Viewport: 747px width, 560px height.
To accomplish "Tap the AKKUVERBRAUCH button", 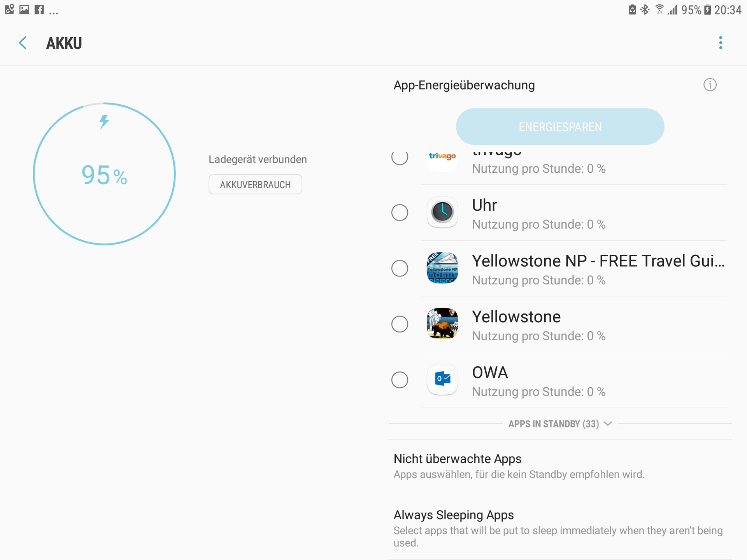I will coord(255,184).
